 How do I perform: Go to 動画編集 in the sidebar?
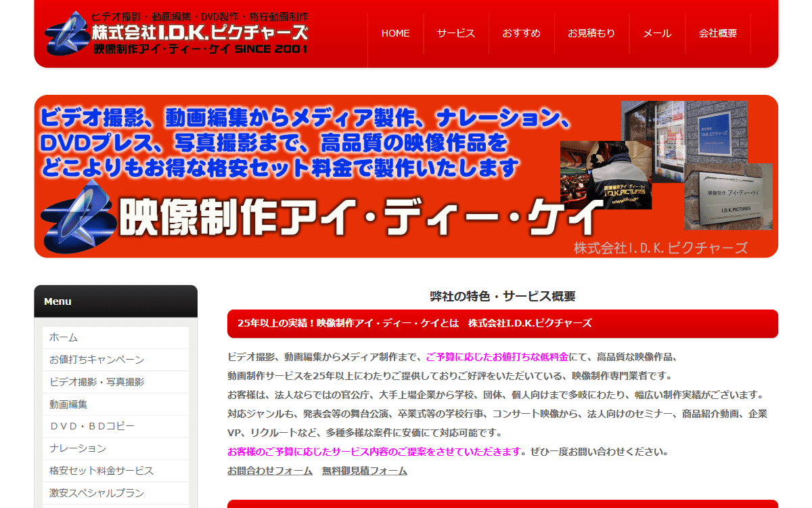tap(116, 404)
